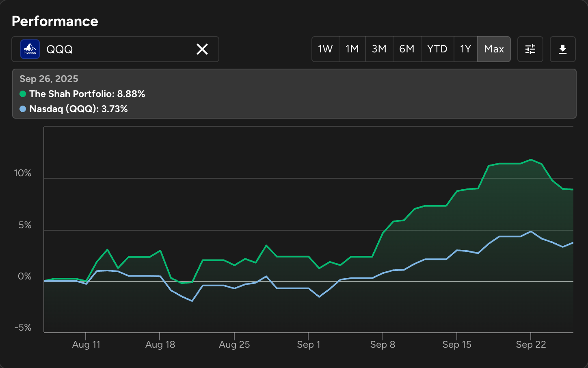The image size is (588, 368).
Task: Select the YTD time range
Action: point(437,49)
